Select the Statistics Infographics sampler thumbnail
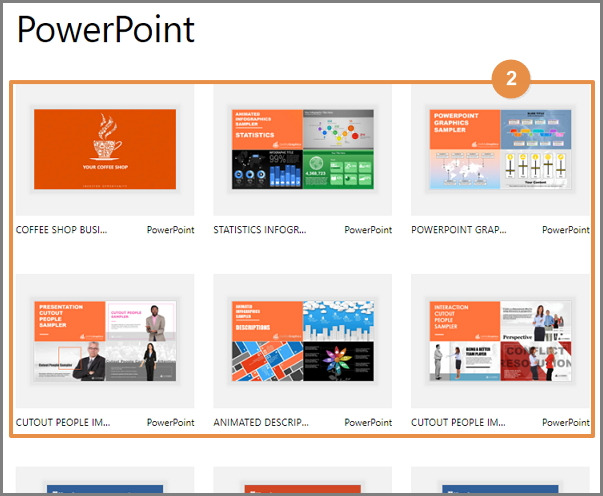 coord(303,149)
